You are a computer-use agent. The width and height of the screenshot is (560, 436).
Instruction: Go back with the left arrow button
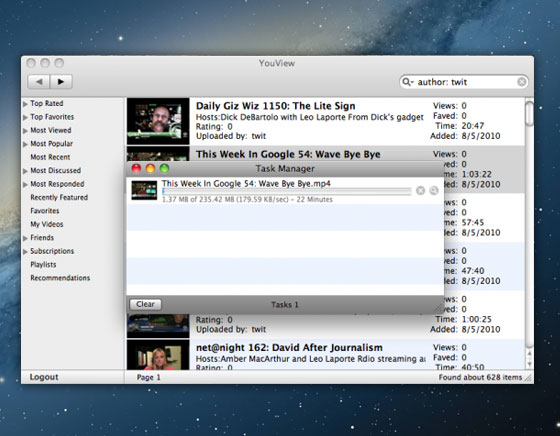coord(39,81)
